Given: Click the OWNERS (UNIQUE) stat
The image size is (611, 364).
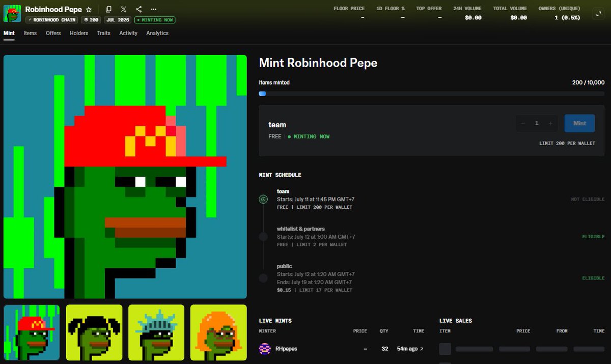Looking at the screenshot, I should point(560,13).
